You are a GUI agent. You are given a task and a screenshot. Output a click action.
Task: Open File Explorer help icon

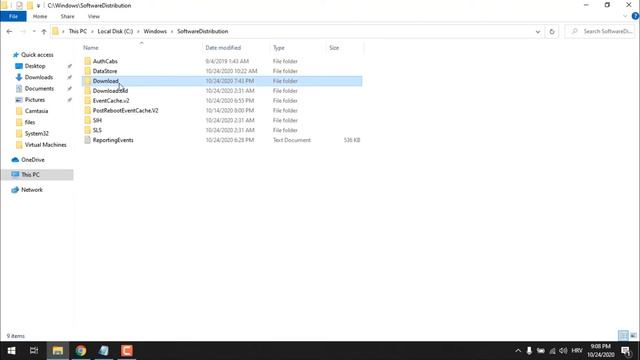click(635, 16)
